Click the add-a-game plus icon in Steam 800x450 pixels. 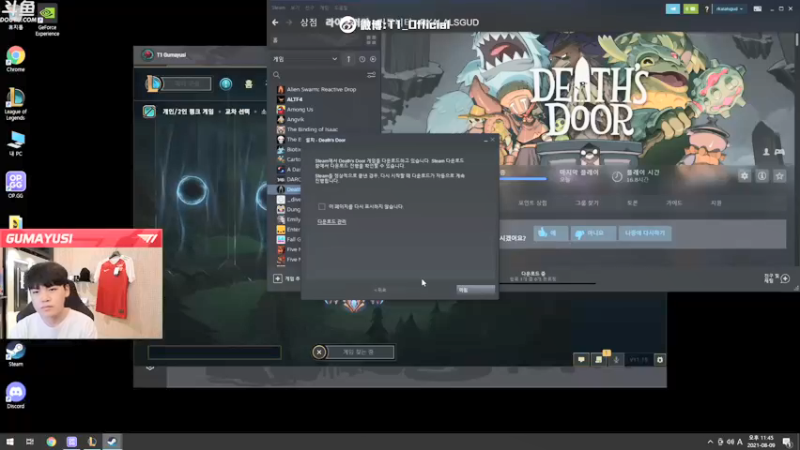click(278, 279)
